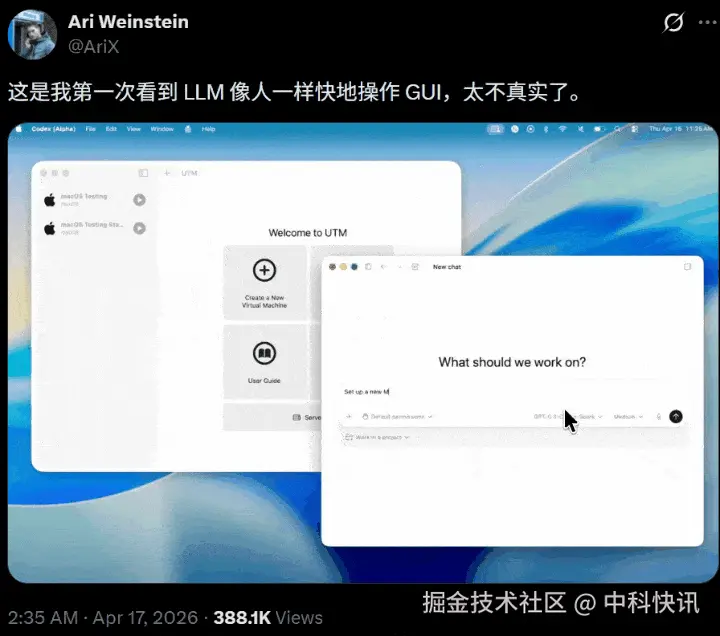Open the File menu
Image resolution: width=720 pixels, height=636 pixels.
[90, 129]
